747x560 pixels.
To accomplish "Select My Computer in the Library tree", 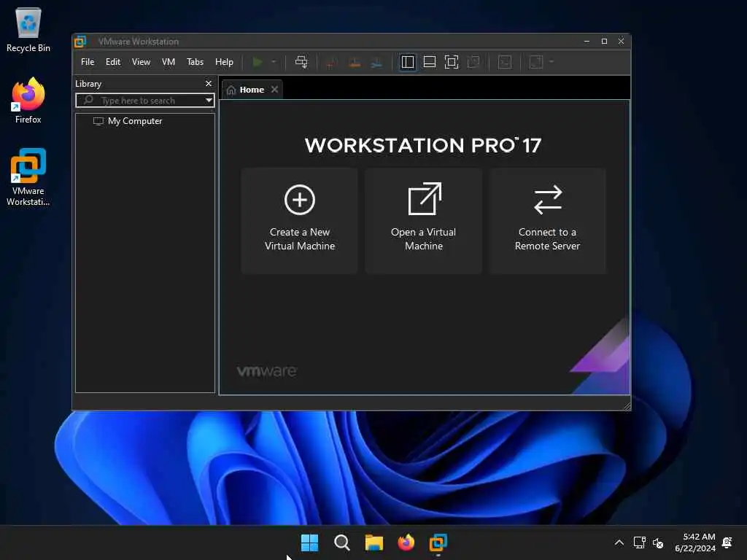I will click(128, 121).
